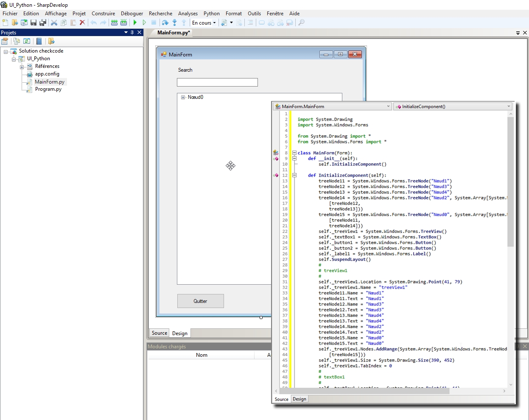
Task: Click the Save toolbar icon
Action: pyautogui.click(x=34, y=22)
